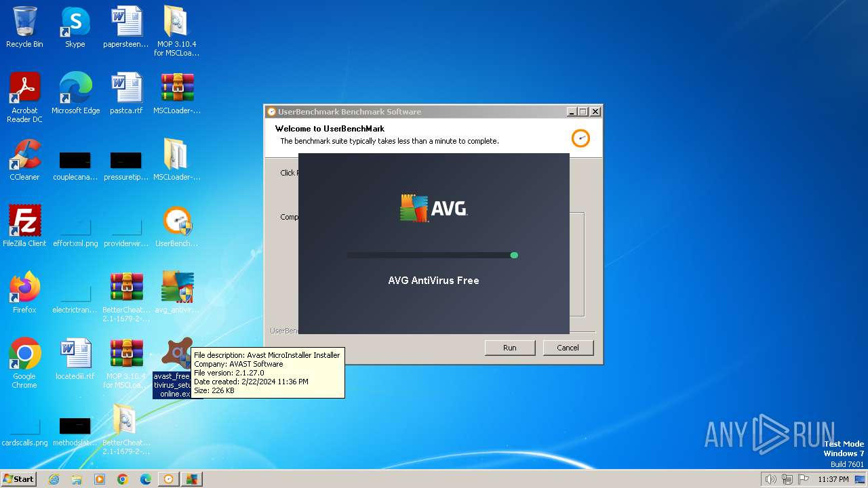The image size is (868, 488).
Task: Click Run in the UserBenchmark window
Action: coord(510,348)
